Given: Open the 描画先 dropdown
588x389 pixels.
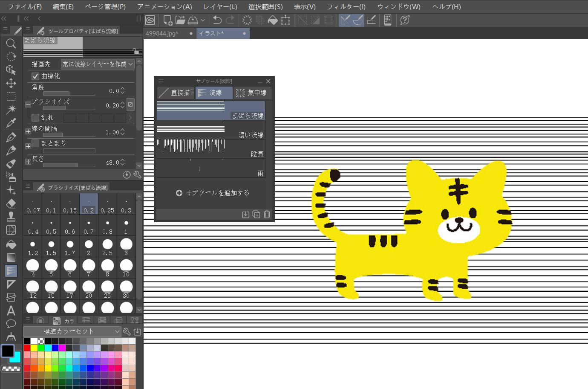Looking at the screenshot, I should pos(98,64).
